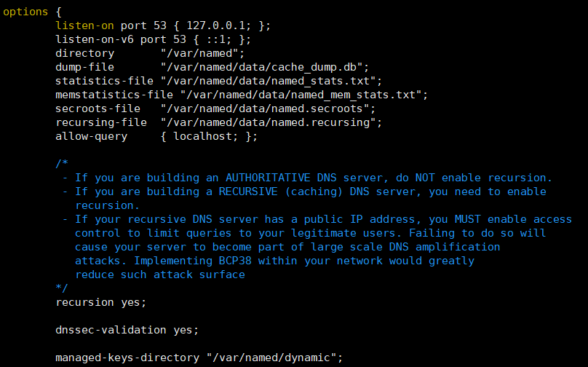588x367 pixels.
Task: Click the comment opening '/*' marker
Action: tap(62, 164)
